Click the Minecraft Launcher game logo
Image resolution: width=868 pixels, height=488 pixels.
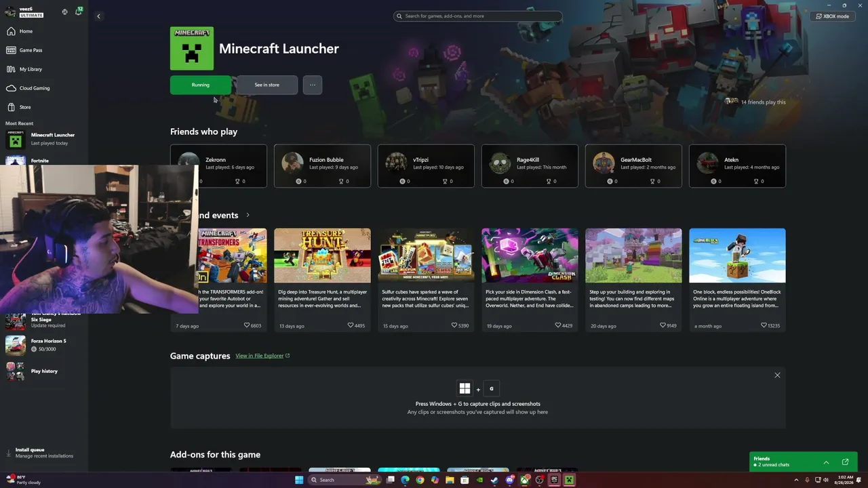(192, 49)
